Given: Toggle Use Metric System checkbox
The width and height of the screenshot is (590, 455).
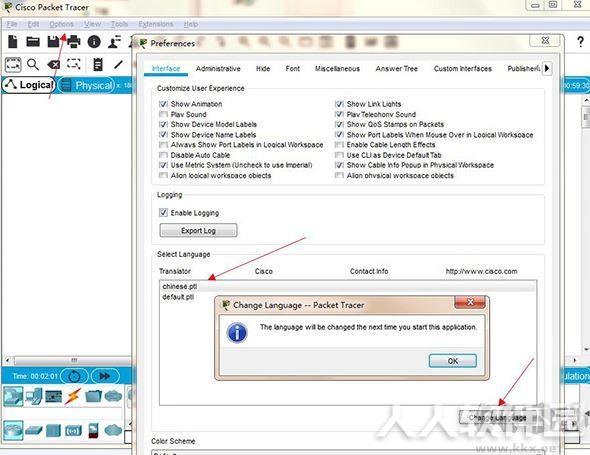Looking at the screenshot, I should 163,165.
